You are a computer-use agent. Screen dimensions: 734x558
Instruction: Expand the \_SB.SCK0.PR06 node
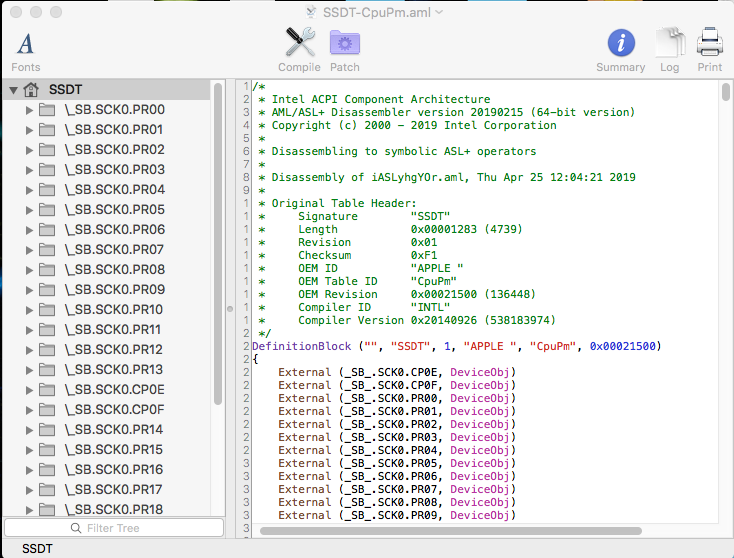[29, 230]
